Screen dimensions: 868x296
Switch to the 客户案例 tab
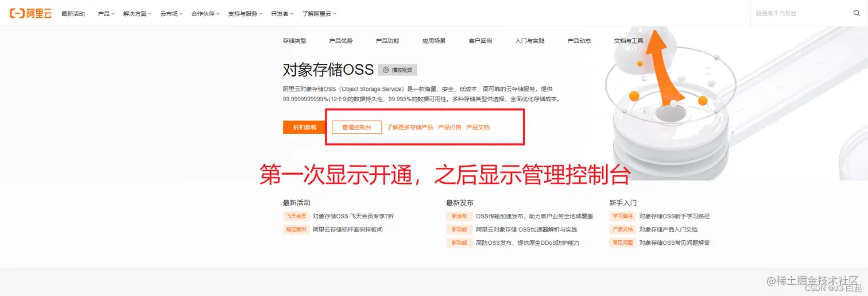[x=480, y=41]
